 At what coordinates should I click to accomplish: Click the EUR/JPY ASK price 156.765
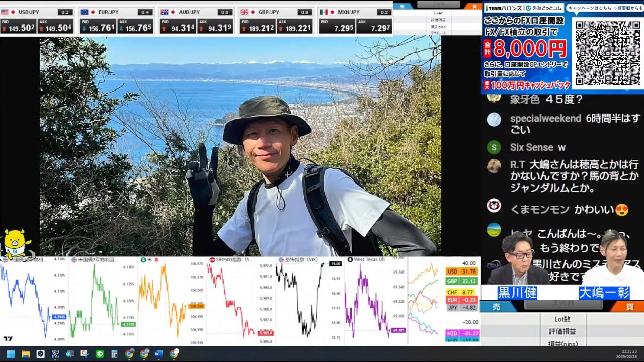tap(135, 28)
